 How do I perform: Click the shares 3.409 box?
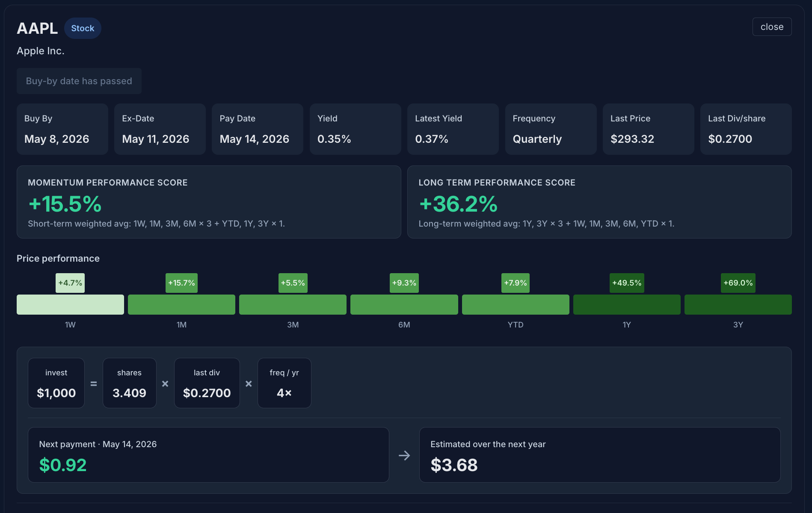[x=129, y=383]
